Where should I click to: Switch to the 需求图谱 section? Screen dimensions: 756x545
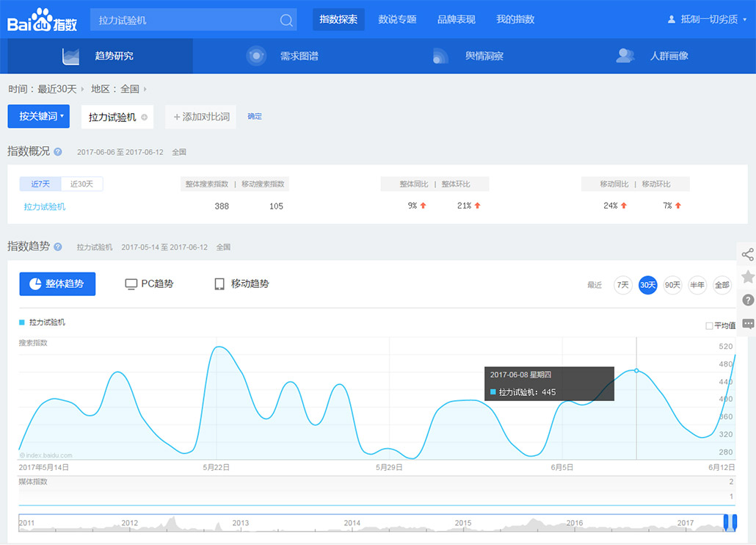[286, 56]
